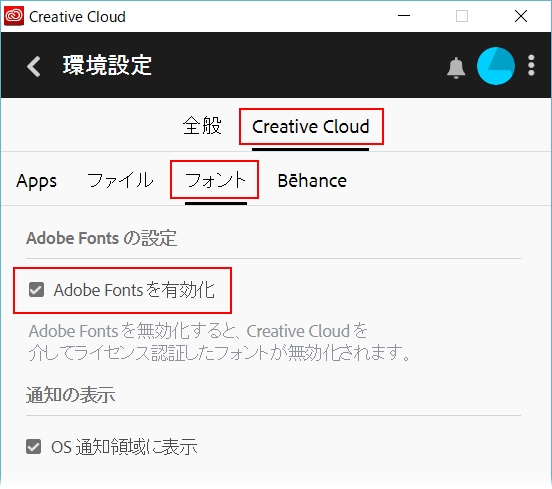Toggle the OS 通知領域に表示 checkbox

click(x=33, y=447)
